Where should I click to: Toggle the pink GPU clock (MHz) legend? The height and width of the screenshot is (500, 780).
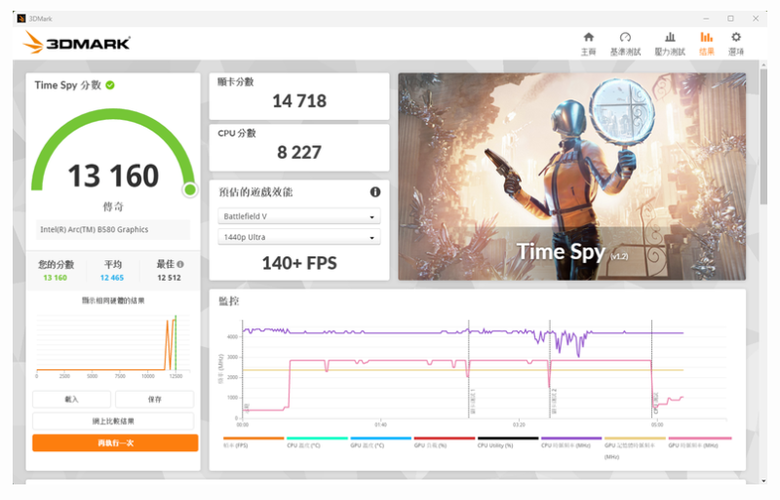coord(700,442)
